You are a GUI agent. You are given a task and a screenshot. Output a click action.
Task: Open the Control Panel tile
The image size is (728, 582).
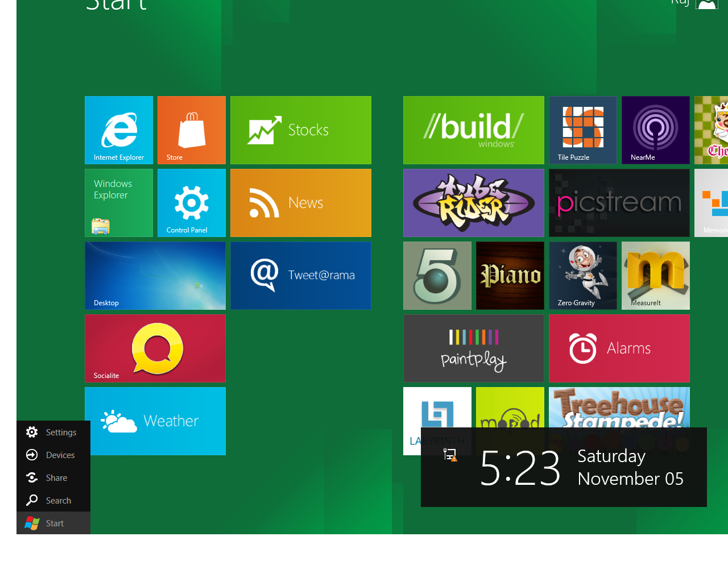[192, 203]
